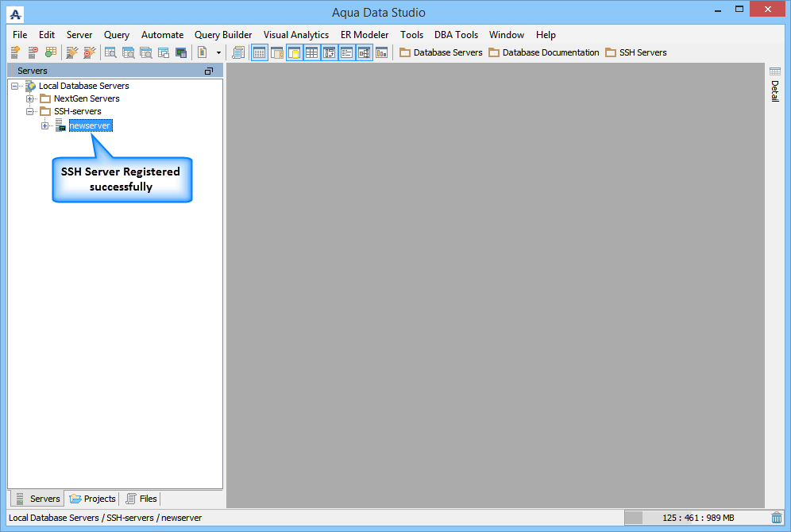Collapse the SSH-servers folder node
This screenshot has width=791, height=532.
tap(29, 111)
